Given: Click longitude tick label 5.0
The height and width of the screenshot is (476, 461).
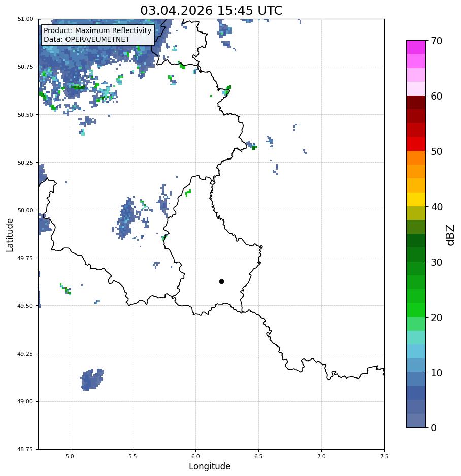Looking at the screenshot, I should click(x=70, y=456).
